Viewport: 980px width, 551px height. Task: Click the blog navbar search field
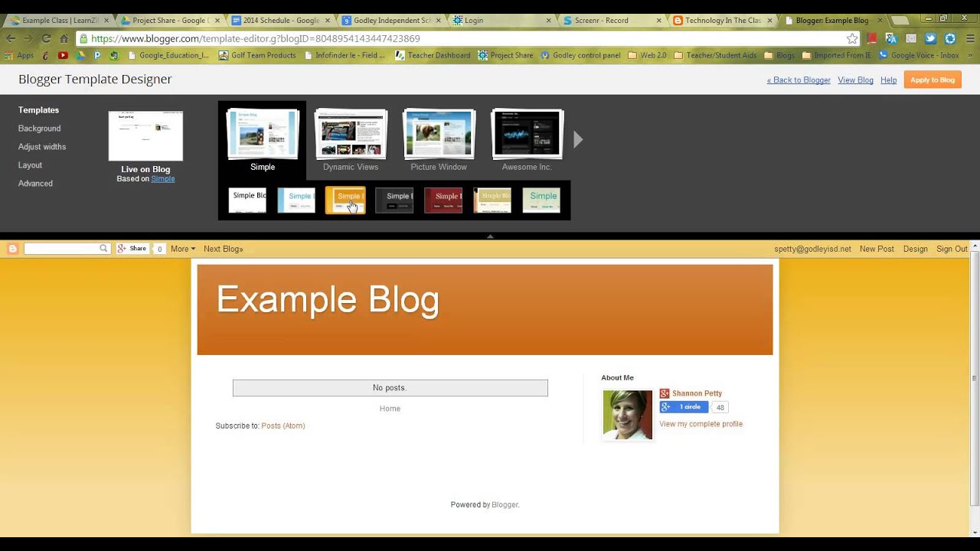point(61,249)
